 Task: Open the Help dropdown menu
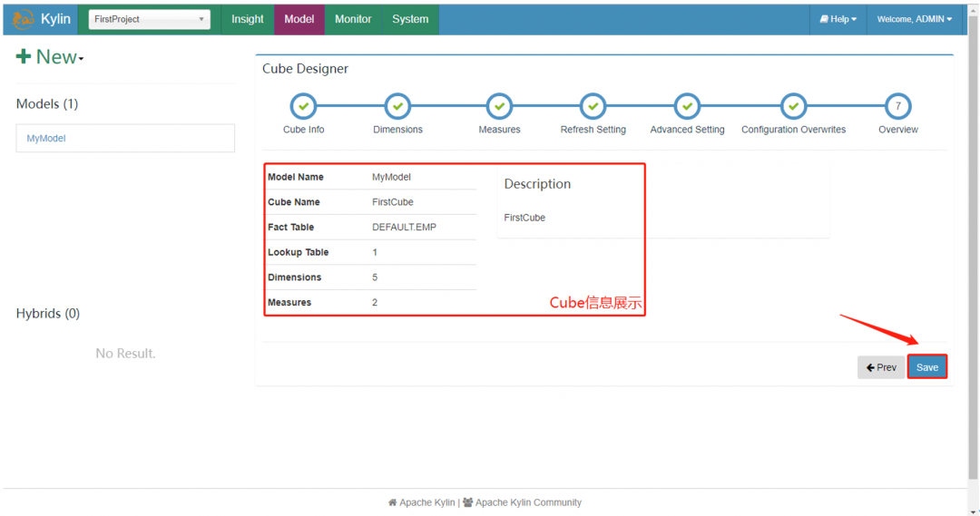[838, 19]
